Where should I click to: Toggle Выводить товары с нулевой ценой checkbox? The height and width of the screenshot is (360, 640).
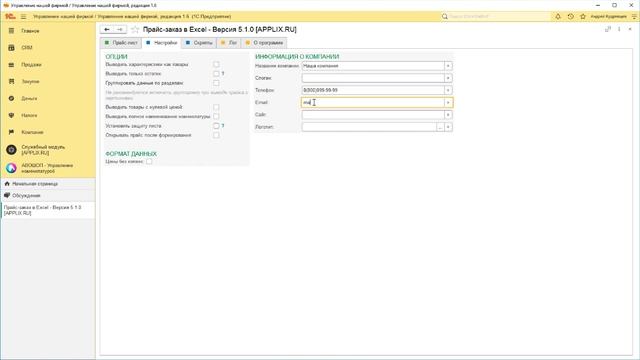point(216,107)
